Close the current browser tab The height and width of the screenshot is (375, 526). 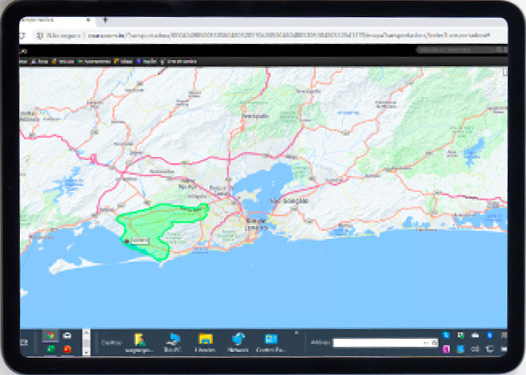(89, 20)
